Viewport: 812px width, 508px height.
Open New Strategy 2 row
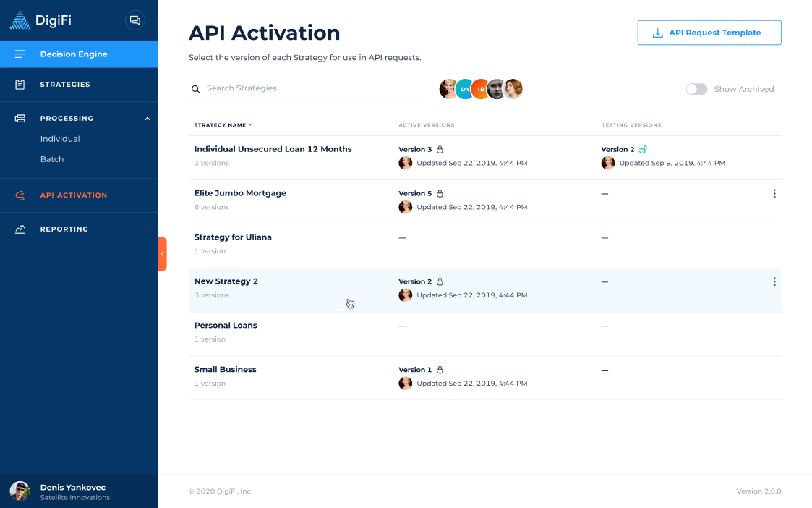pyautogui.click(x=484, y=289)
